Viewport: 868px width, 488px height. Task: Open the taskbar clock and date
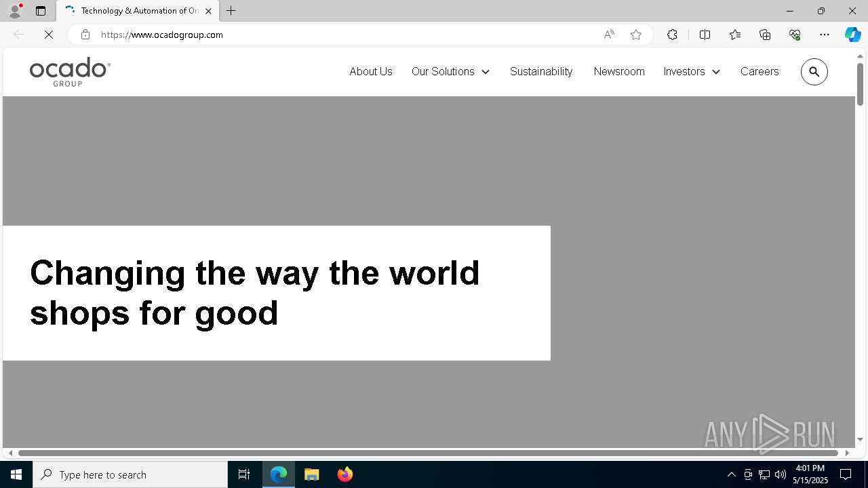(x=810, y=474)
